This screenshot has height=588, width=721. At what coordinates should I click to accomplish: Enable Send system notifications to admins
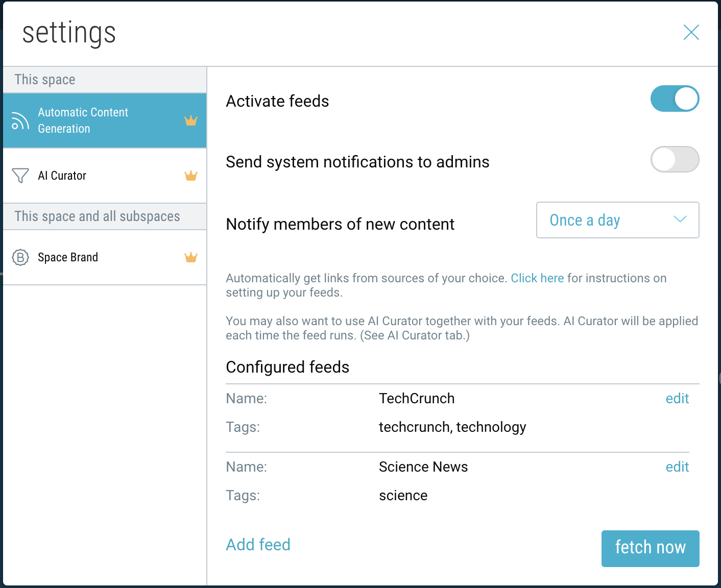(x=675, y=159)
